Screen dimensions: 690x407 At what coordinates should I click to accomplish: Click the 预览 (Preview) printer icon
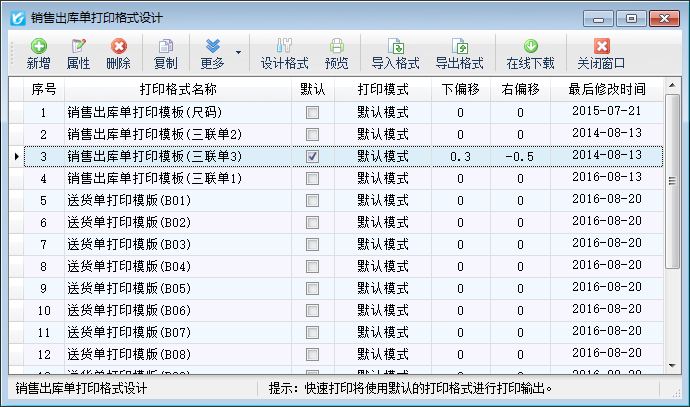pyautogui.click(x=337, y=53)
